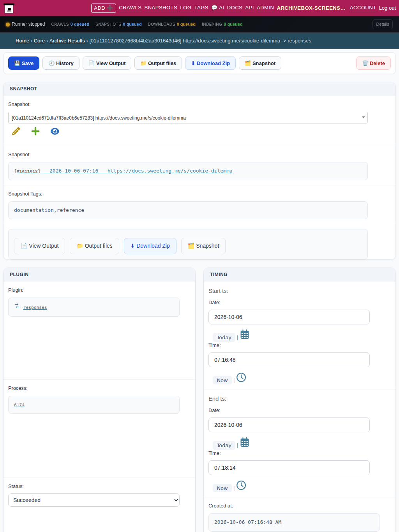The image size is (399, 532).
Task: Open the SNAPSHOTS menu item
Action: pos(161,8)
